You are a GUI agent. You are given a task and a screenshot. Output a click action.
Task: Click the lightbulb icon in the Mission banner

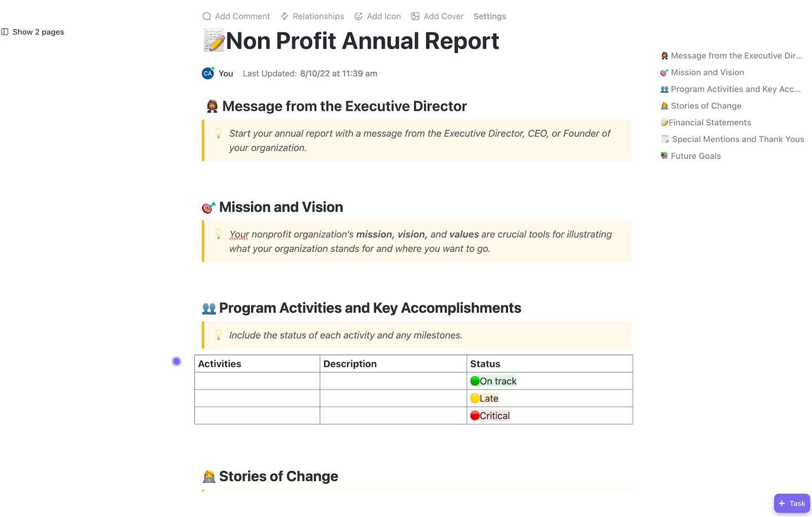(x=219, y=234)
